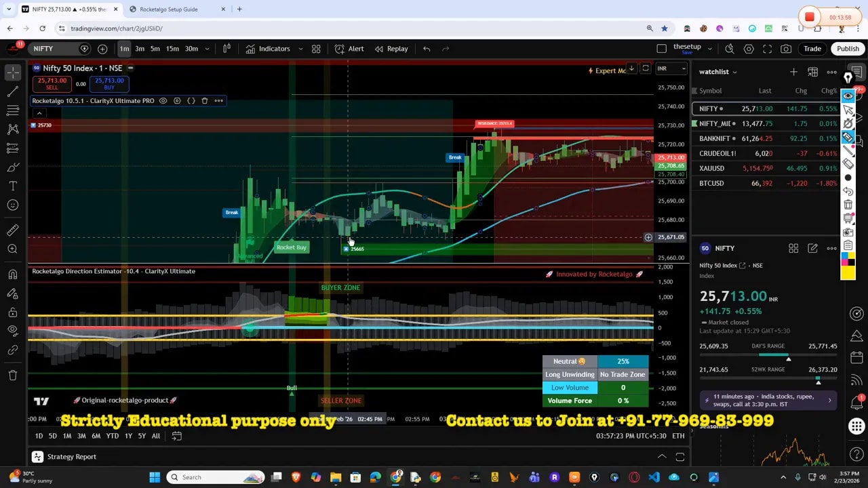Hide the Rocketalgo ClarityX indicator
The image size is (868, 488).
pos(163,101)
